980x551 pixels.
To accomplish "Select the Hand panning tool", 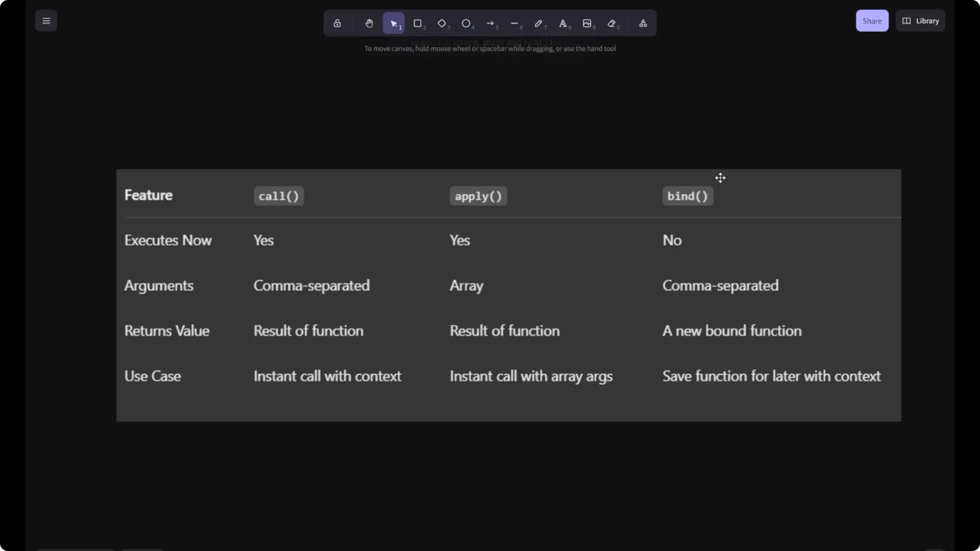I will [x=369, y=23].
